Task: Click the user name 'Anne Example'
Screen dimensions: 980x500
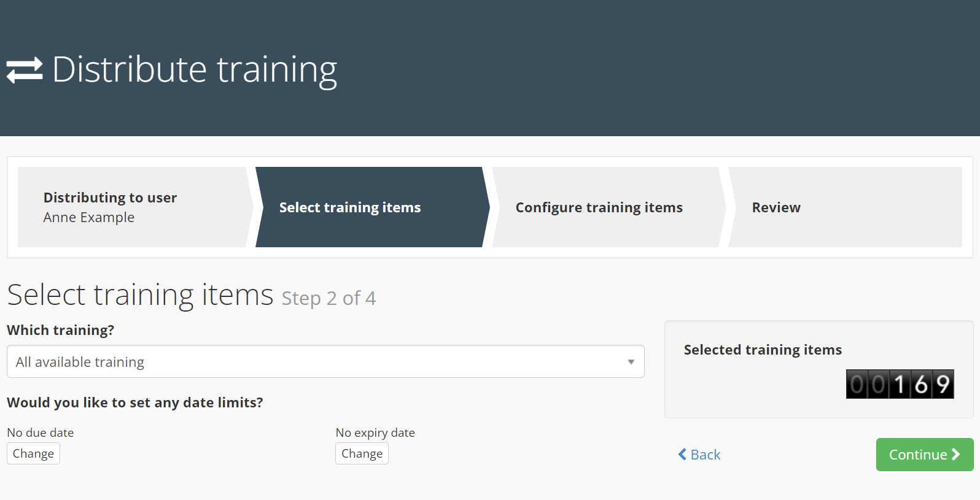Action: coord(89,218)
